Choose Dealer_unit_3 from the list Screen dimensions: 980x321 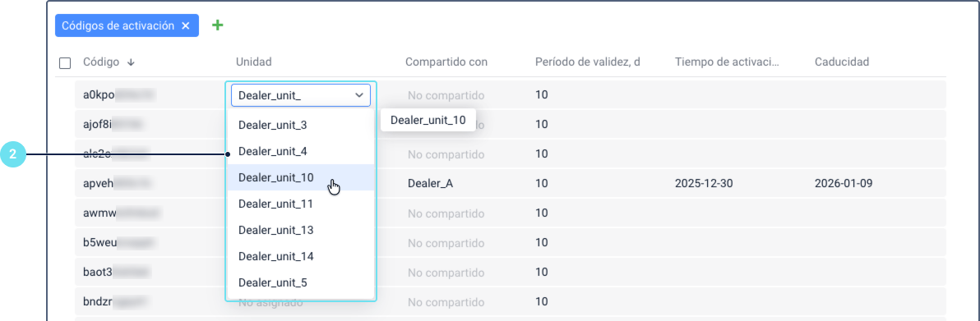(301, 125)
